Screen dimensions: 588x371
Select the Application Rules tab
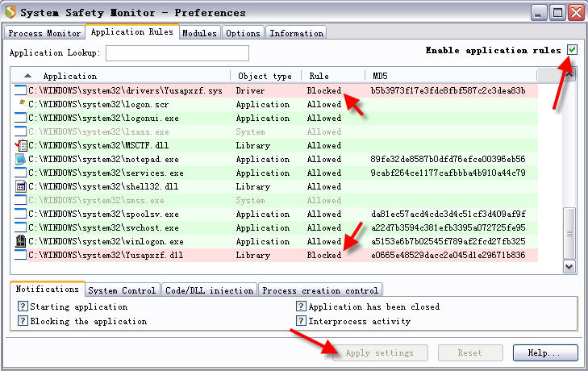tap(132, 32)
